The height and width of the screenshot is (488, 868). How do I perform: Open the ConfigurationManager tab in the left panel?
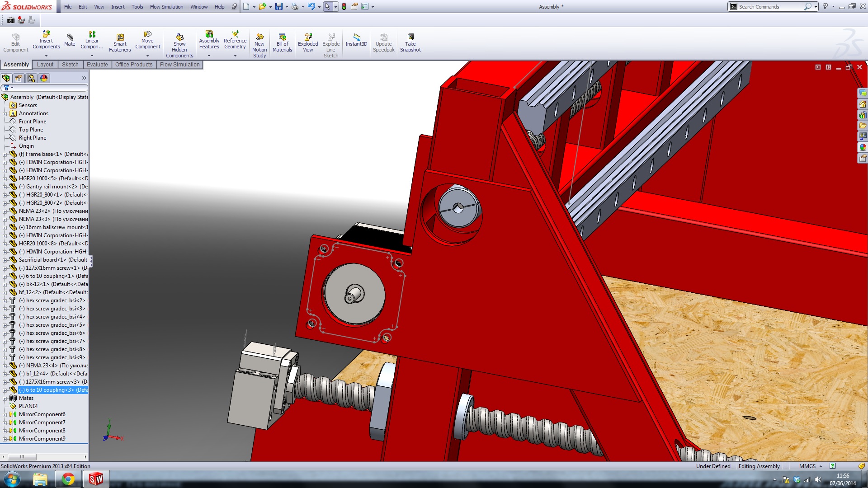click(31, 78)
